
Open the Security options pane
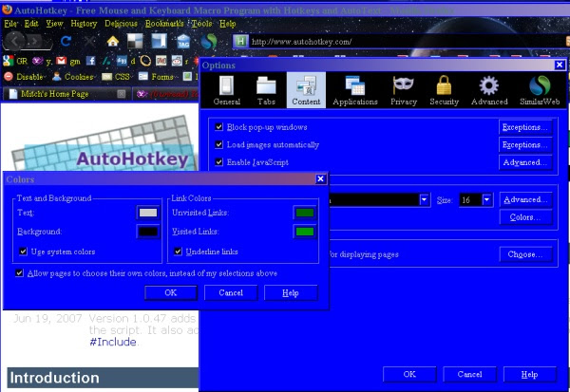click(444, 90)
